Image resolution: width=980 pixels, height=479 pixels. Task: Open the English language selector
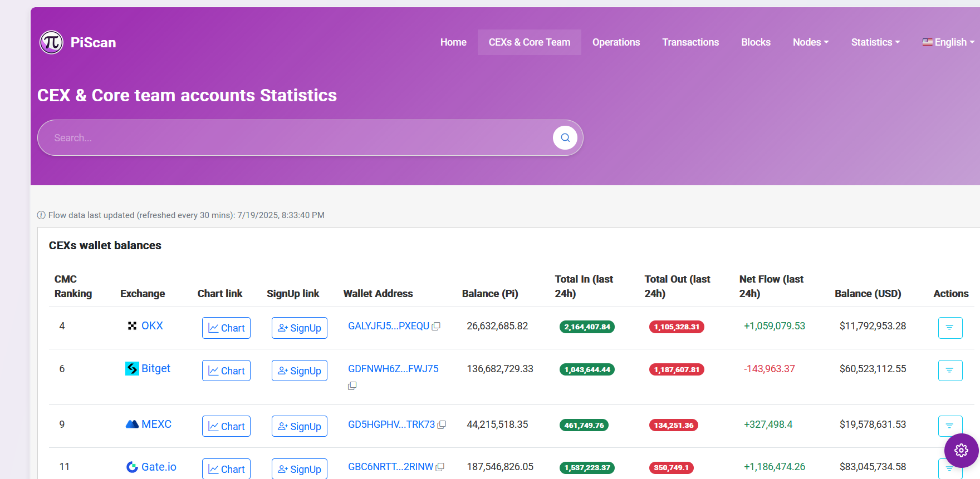click(948, 42)
